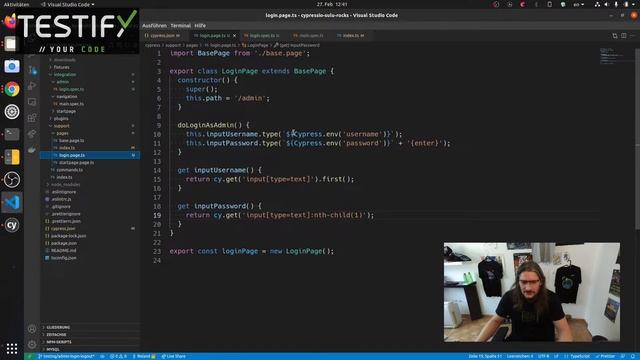Open the yellow notes app in dock
The height and width of the screenshot is (360, 640).
(12, 157)
